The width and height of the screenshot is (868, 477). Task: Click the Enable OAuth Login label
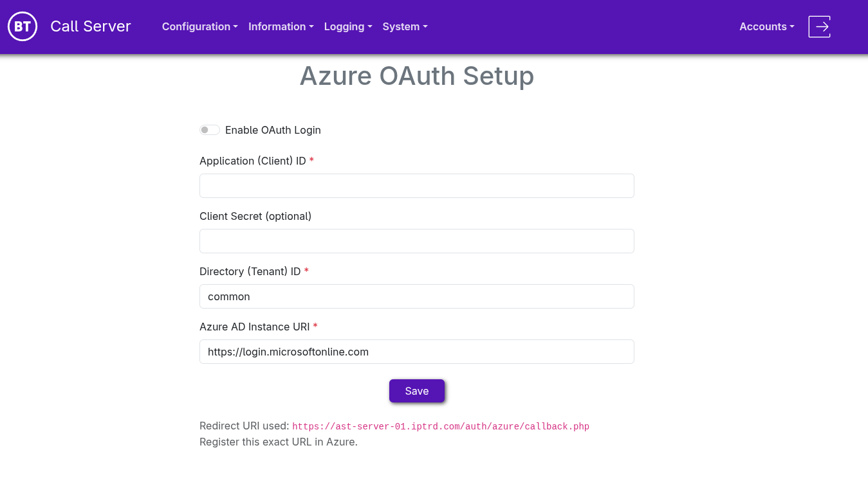point(273,130)
